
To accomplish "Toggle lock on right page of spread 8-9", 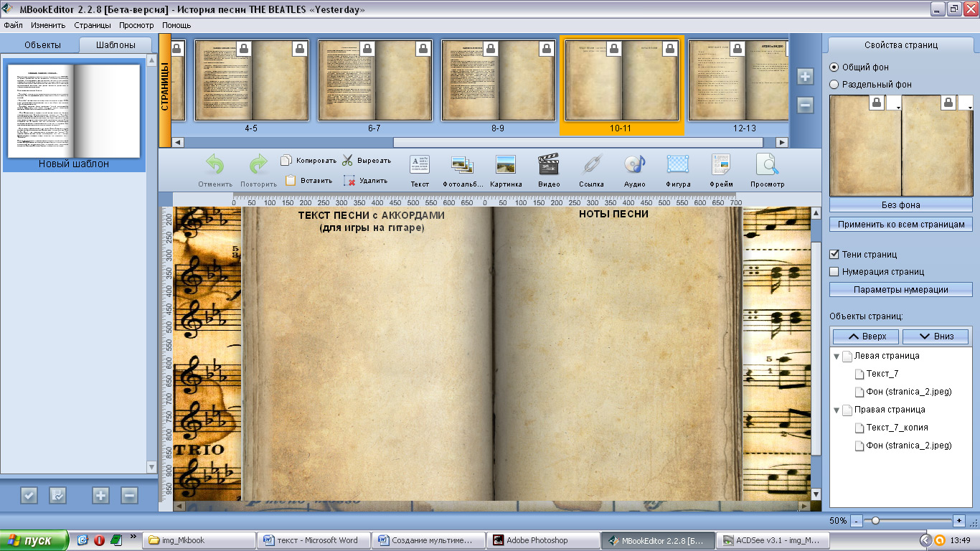I will [547, 49].
